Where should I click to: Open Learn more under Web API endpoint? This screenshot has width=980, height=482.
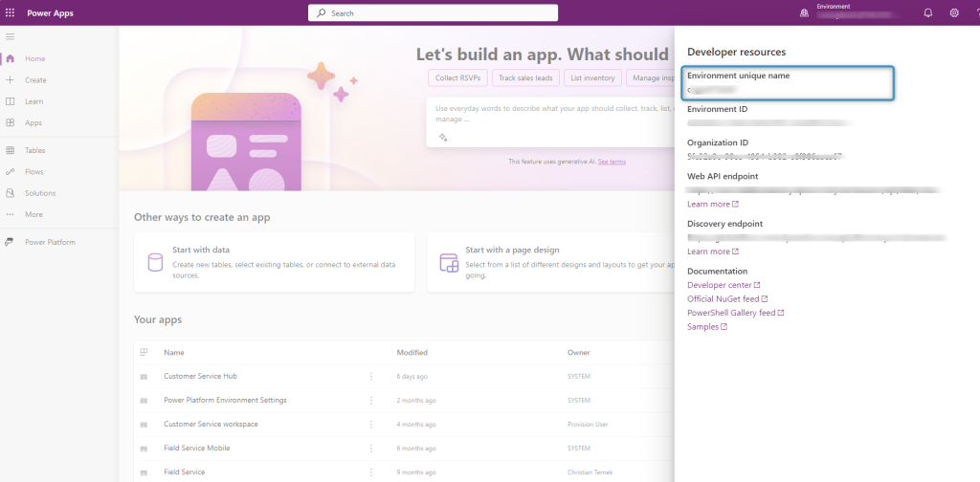pos(712,204)
